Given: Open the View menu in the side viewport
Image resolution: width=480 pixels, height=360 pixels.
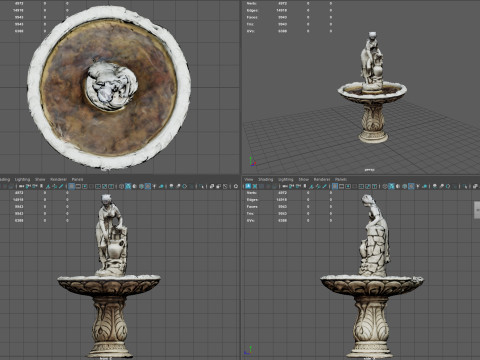Looking at the screenshot, I should pos(249,179).
